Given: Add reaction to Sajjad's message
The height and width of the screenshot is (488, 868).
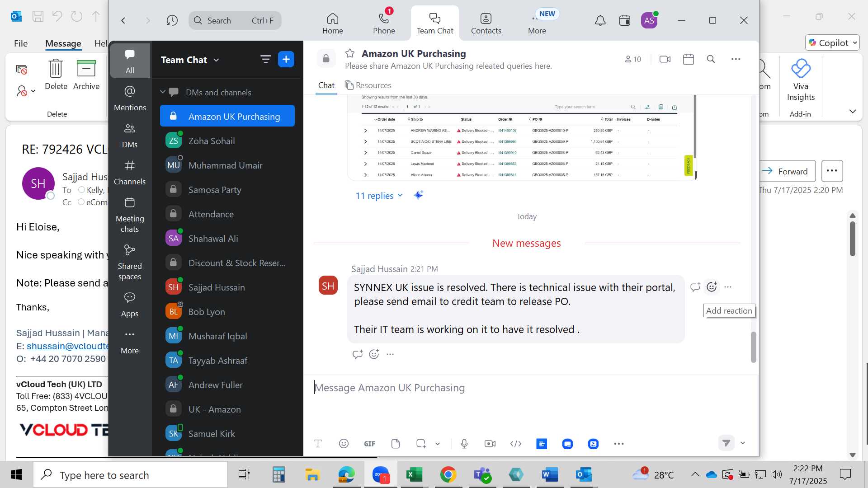Looking at the screenshot, I should click(712, 287).
